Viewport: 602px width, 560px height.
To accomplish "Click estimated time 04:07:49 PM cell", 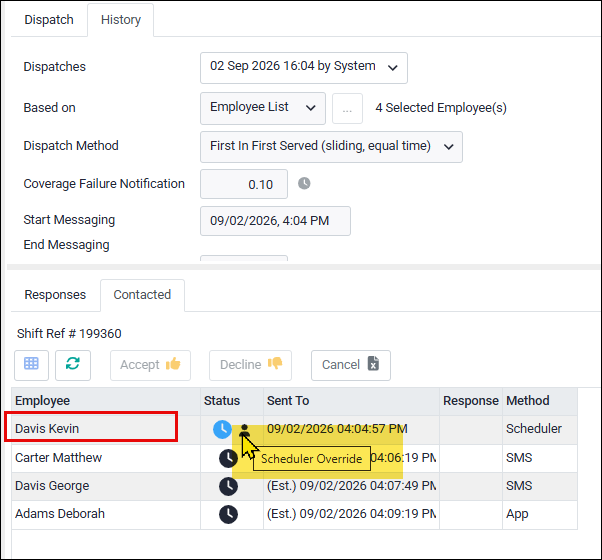I will tap(351, 486).
